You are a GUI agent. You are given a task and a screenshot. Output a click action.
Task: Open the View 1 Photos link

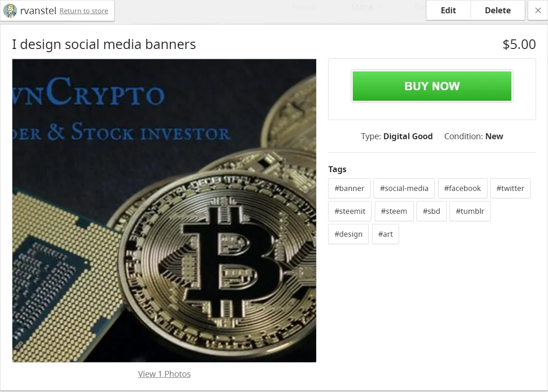(x=164, y=374)
